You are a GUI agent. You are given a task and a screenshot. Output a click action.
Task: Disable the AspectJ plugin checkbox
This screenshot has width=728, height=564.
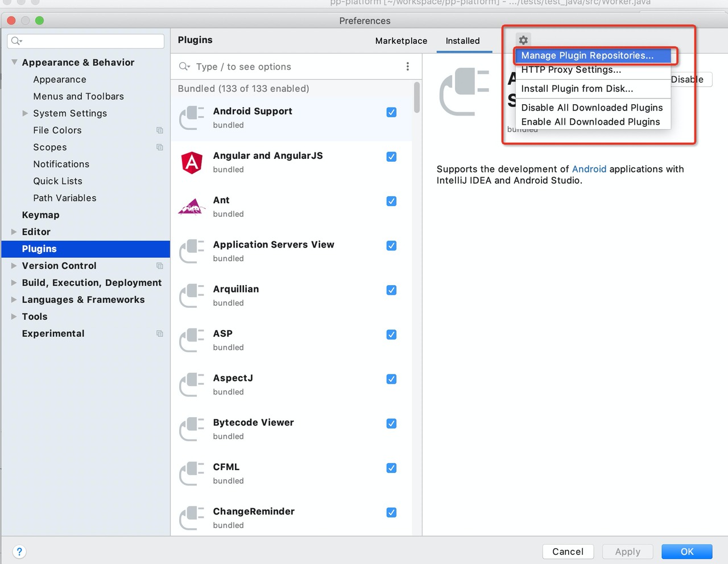pyautogui.click(x=391, y=378)
